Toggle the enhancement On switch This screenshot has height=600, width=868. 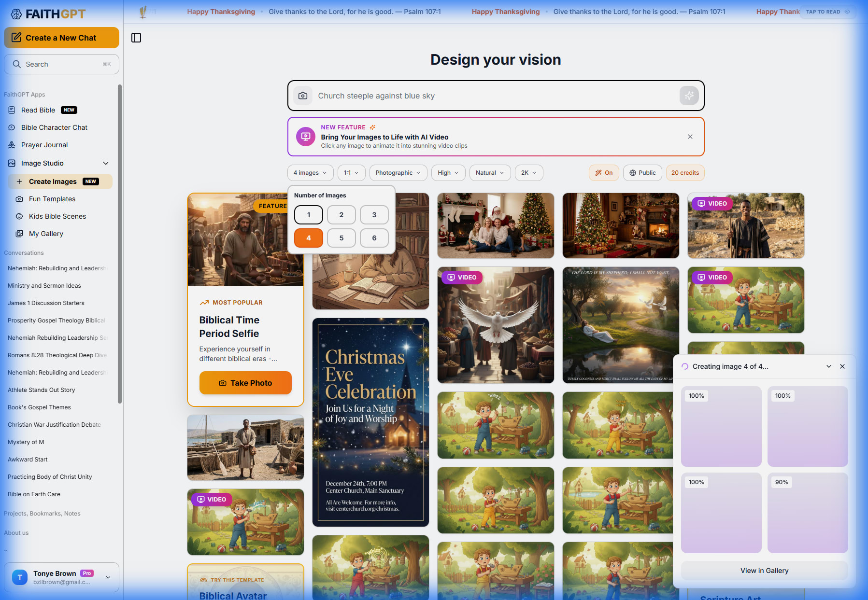[x=603, y=172]
